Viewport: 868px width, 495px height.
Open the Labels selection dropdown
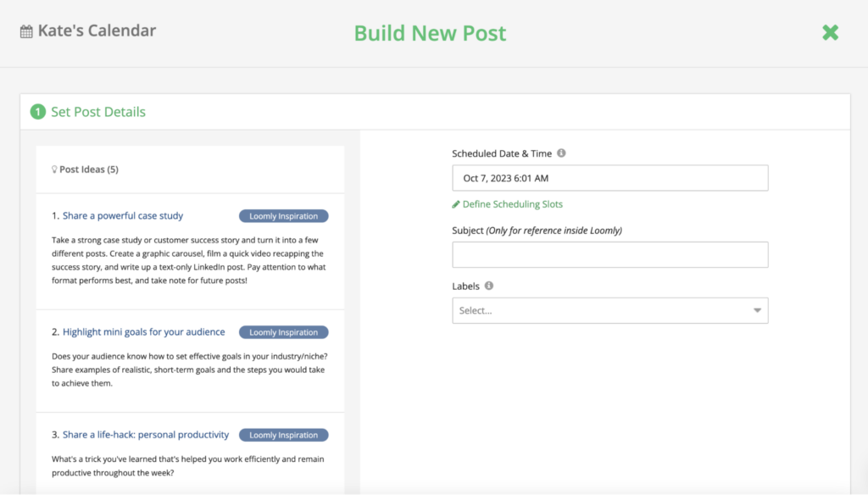[x=609, y=310]
